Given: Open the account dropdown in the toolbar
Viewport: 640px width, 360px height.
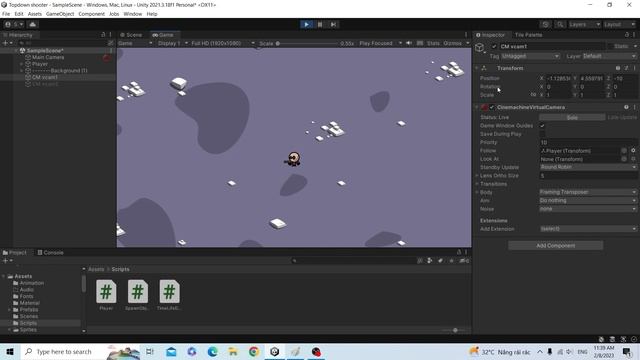Looking at the screenshot, I should pos(14,24).
